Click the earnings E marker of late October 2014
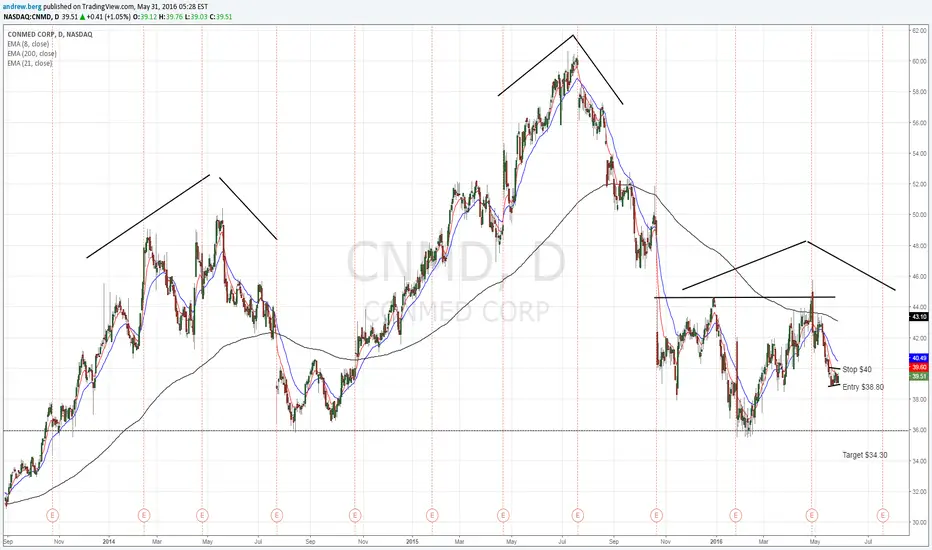The height and width of the screenshot is (550, 932). coord(355,515)
